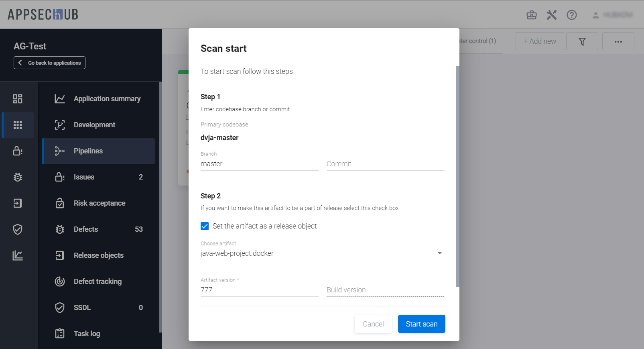This screenshot has width=644, height=349.
Task: Open the three-dots more options menu
Action: [618, 41]
